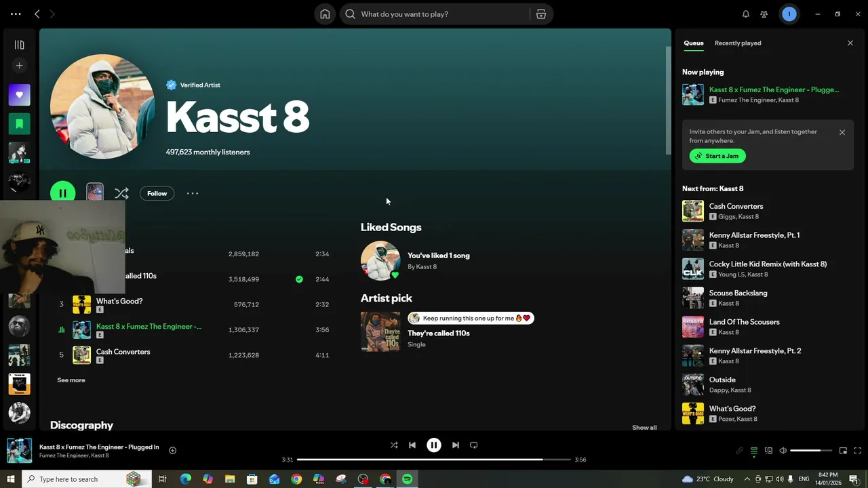The image size is (868, 488).
Task: Open File Explorer from the taskbar
Action: (230, 479)
